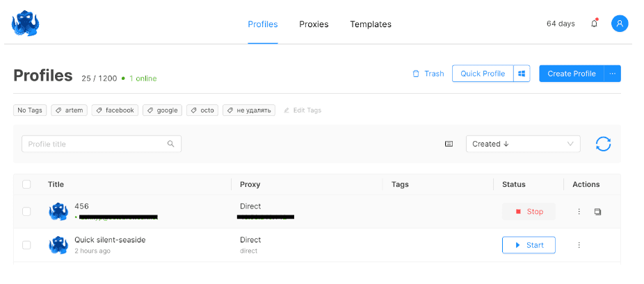Click the Octo Browser octopus logo
The width and height of the screenshot is (644, 284).
tap(26, 23)
